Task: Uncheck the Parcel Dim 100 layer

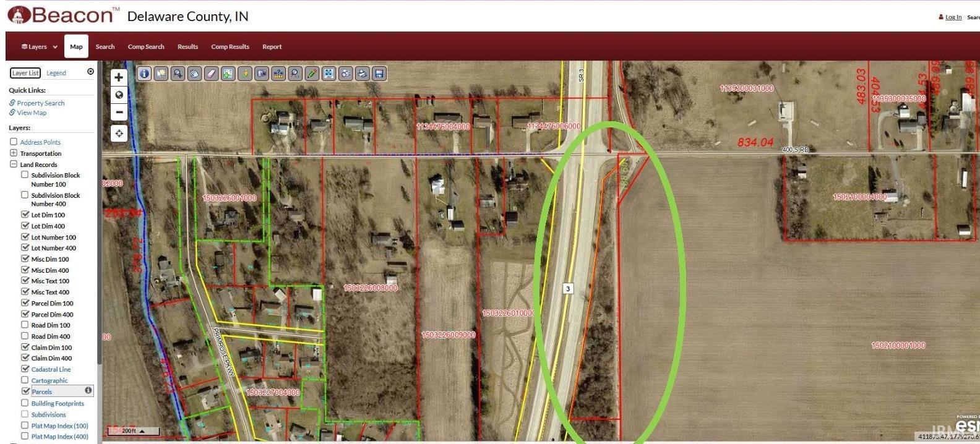Action: click(x=25, y=302)
